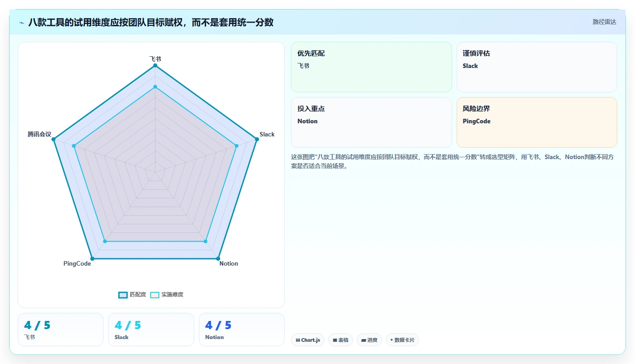
Task: Click the outer 匹配度 data point at Notion
Action: 218,259
